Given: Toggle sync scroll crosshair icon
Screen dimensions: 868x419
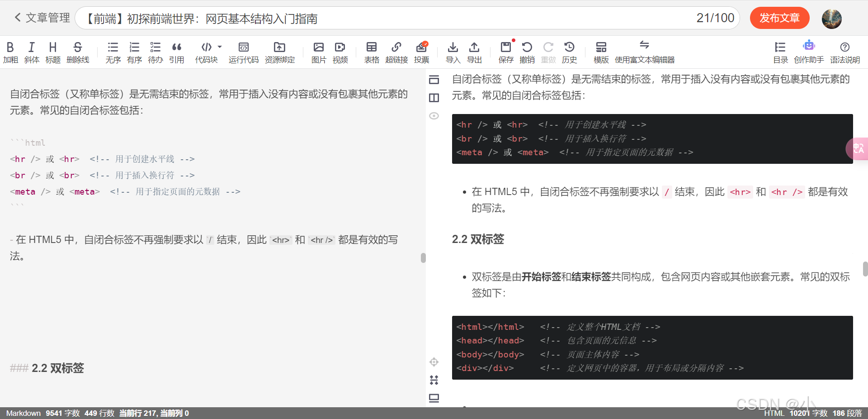Looking at the screenshot, I should tap(434, 362).
